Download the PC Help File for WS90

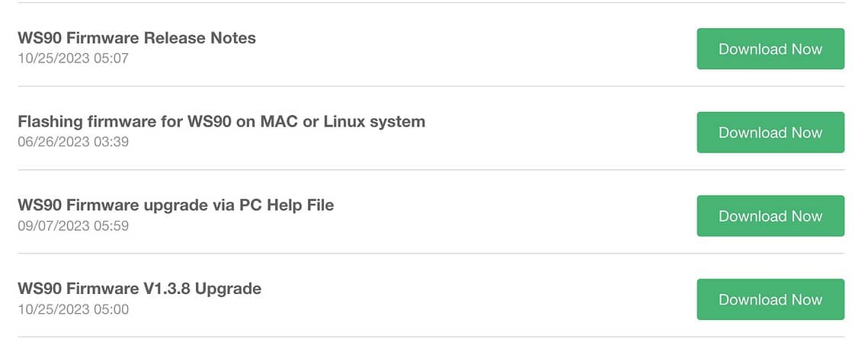click(770, 216)
